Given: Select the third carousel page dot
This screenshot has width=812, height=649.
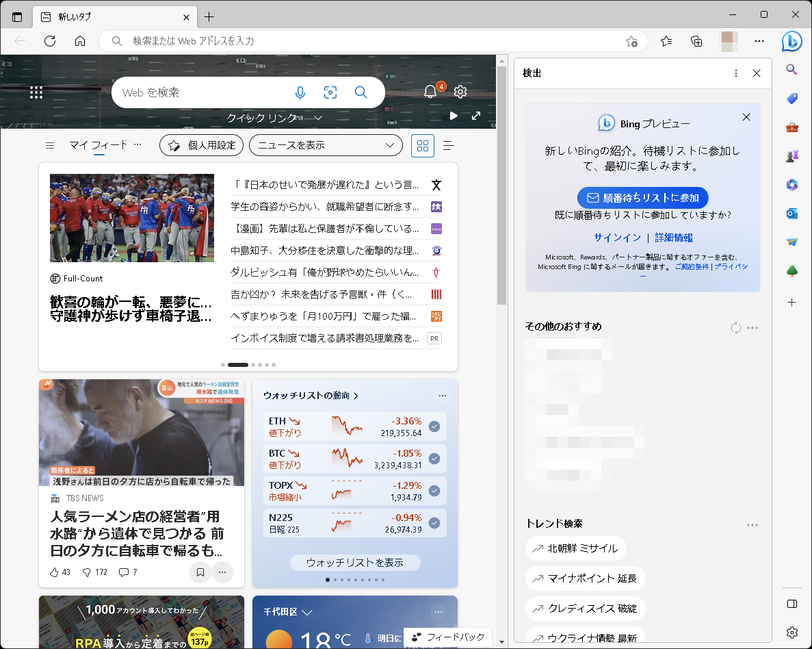Looking at the screenshot, I should click(x=254, y=364).
